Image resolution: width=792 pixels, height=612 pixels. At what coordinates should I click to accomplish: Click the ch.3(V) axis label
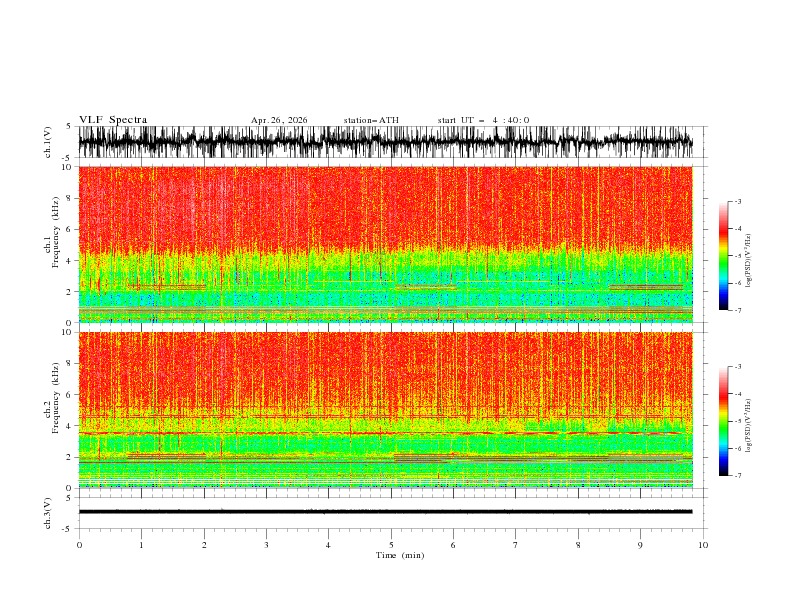[x=48, y=513]
